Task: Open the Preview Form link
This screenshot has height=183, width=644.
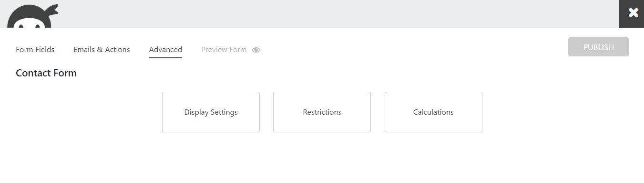Action: tap(224, 50)
